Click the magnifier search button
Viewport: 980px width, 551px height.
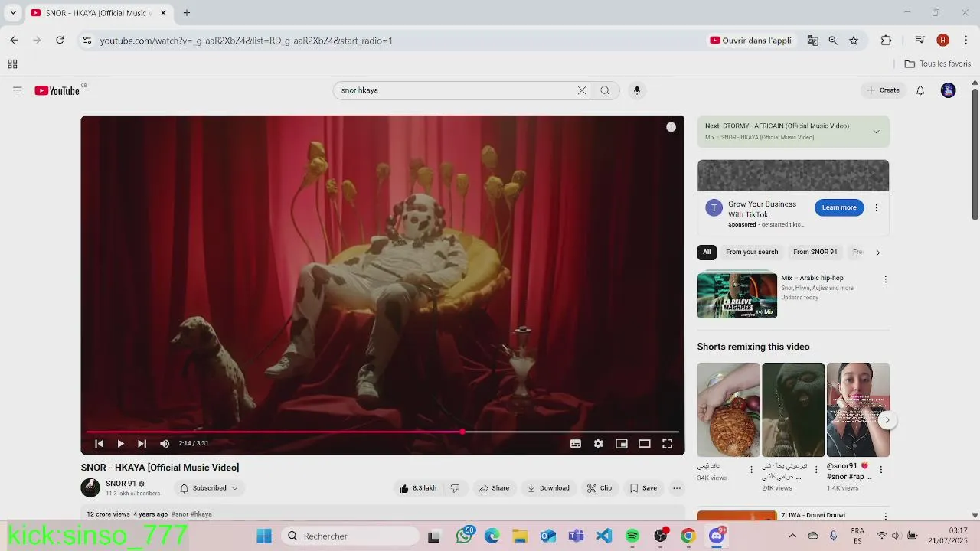pos(605,90)
